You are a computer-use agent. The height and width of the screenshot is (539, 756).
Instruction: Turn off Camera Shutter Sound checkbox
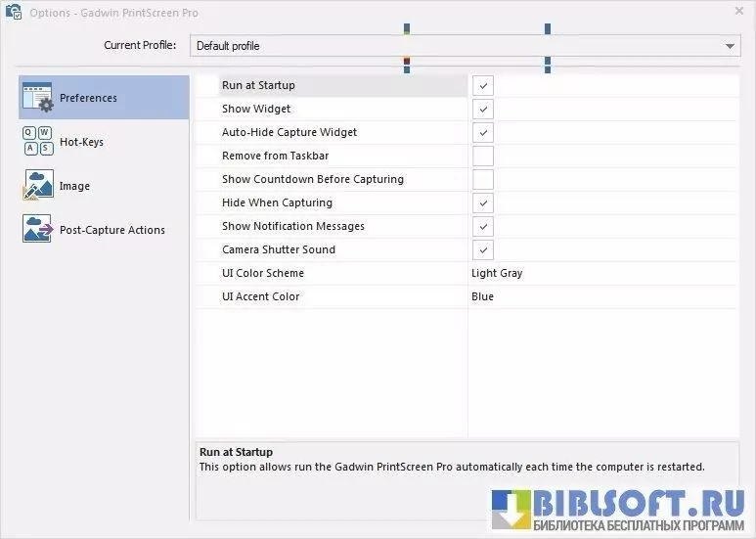(x=483, y=250)
